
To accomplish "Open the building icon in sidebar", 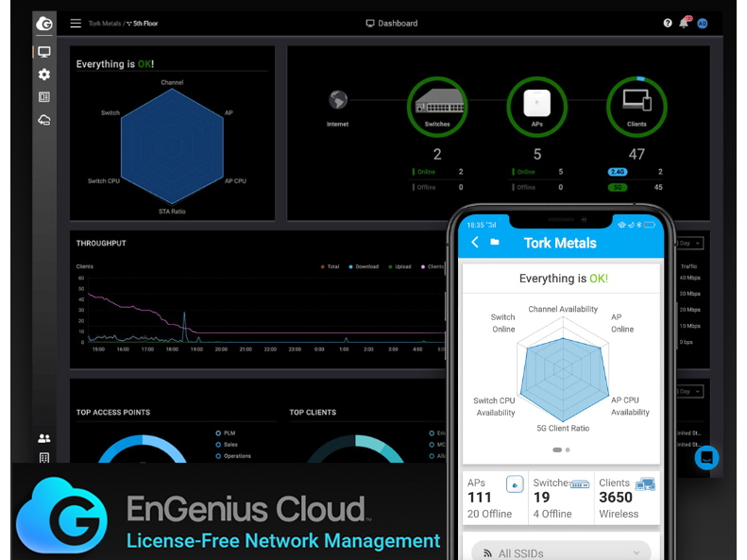I will [x=43, y=458].
